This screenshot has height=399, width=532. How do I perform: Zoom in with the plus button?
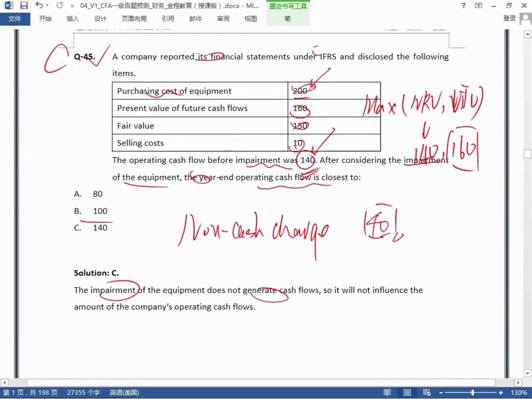coord(501,393)
